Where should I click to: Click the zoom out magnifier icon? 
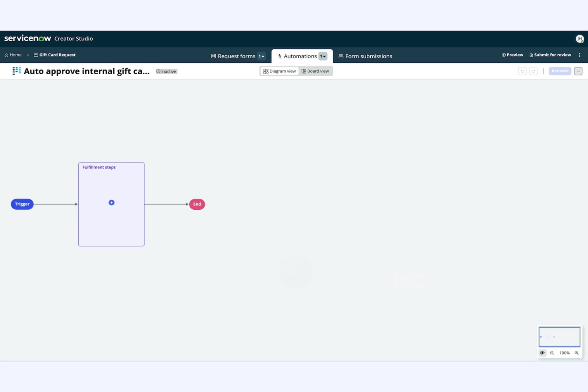552,353
